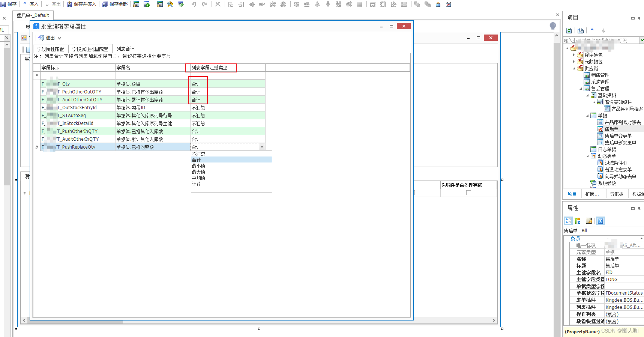Click the lock icon in top toolbar
Screen dimensions: 644x337
coord(438,4)
